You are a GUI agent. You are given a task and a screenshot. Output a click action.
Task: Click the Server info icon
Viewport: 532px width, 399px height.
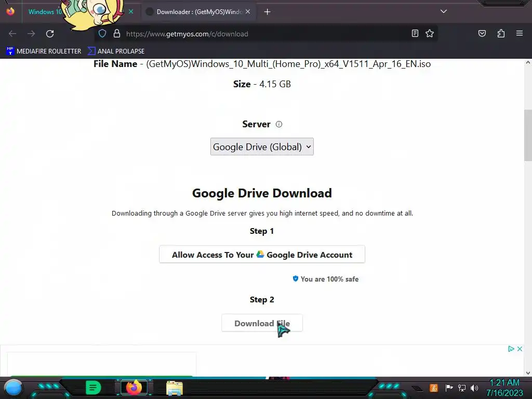[x=279, y=124]
